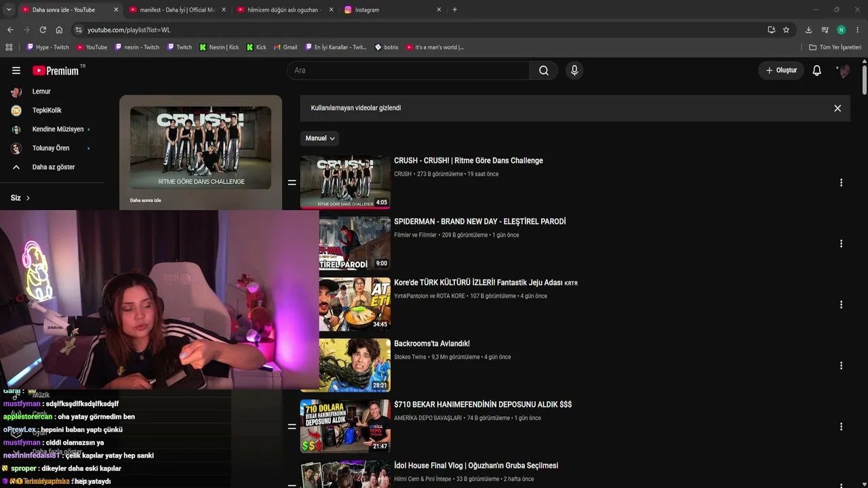Reload the page in browser
868x488 pixels.
click(x=43, y=30)
